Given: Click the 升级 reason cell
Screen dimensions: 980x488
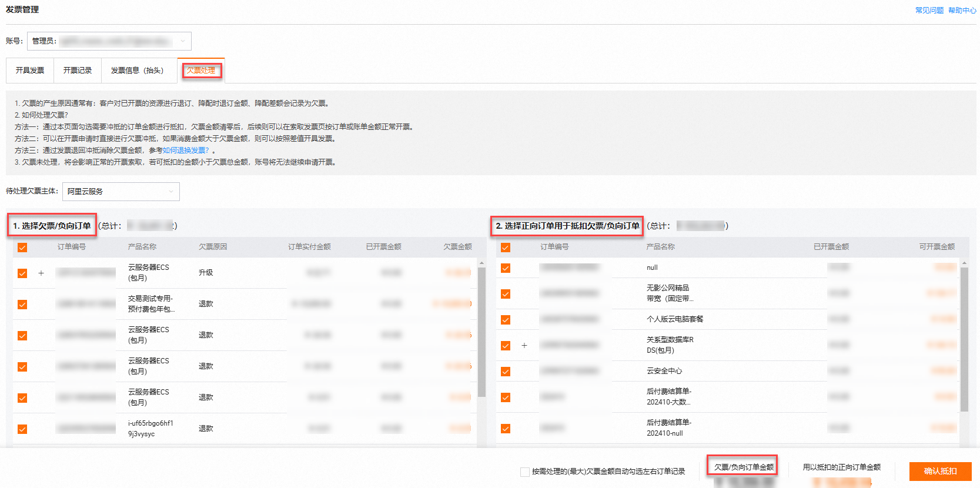Looking at the screenshot, I should 206,273.
